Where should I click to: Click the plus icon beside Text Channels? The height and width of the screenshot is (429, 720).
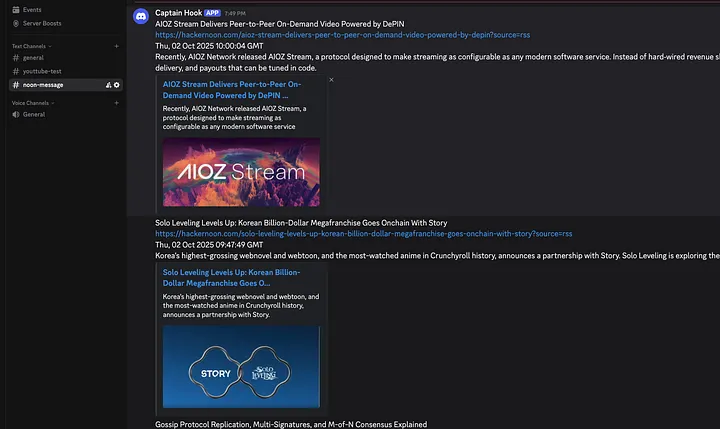pyautogui.click(x=116, y=46)
